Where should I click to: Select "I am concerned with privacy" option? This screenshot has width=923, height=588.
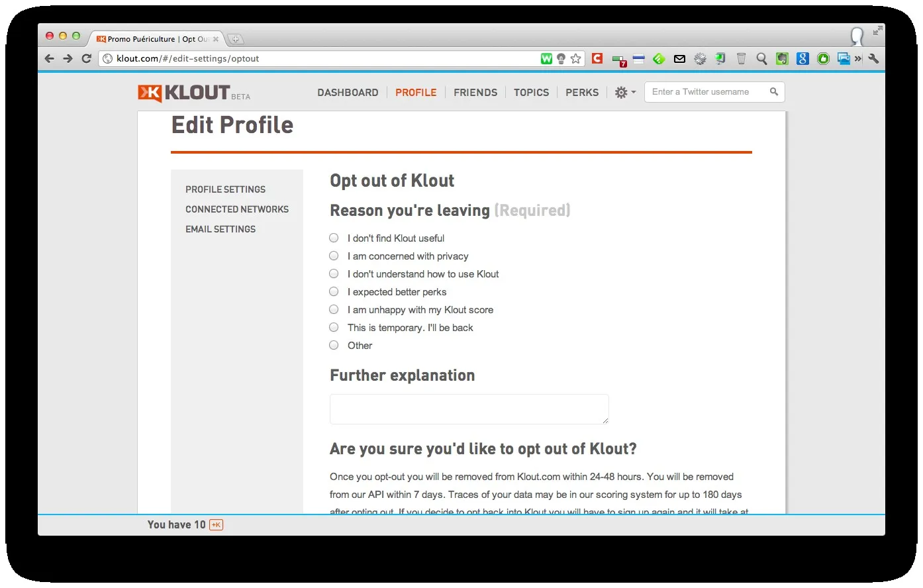click(334, 256)
